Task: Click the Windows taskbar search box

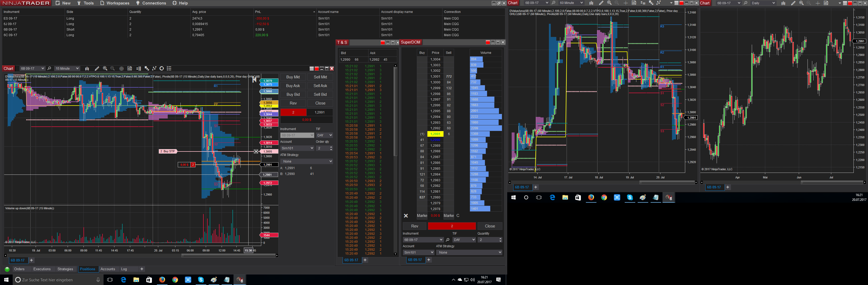Action: [58, 280]
